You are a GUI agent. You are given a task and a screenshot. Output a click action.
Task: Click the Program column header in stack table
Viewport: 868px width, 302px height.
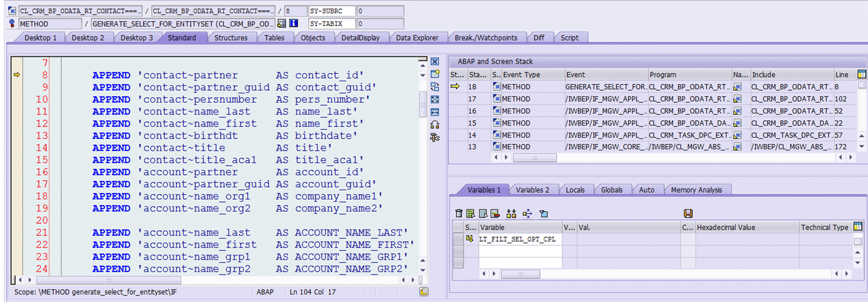click(690, 75)
